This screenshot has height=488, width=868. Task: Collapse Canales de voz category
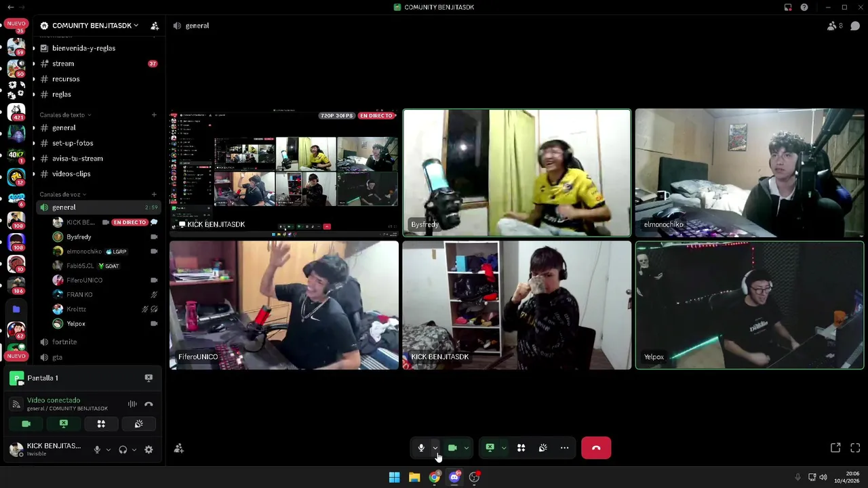pyautogui.click(x=62, y=195)
